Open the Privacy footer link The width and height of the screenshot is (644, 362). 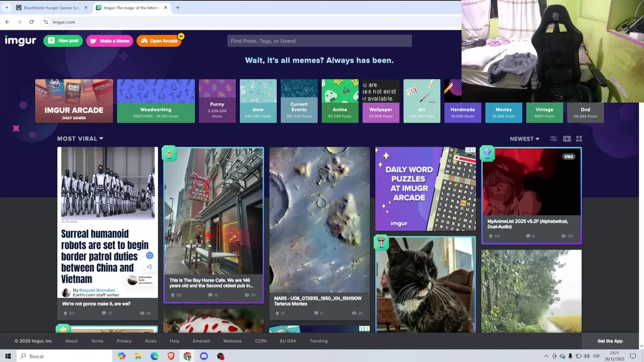[x=124, y=341]
